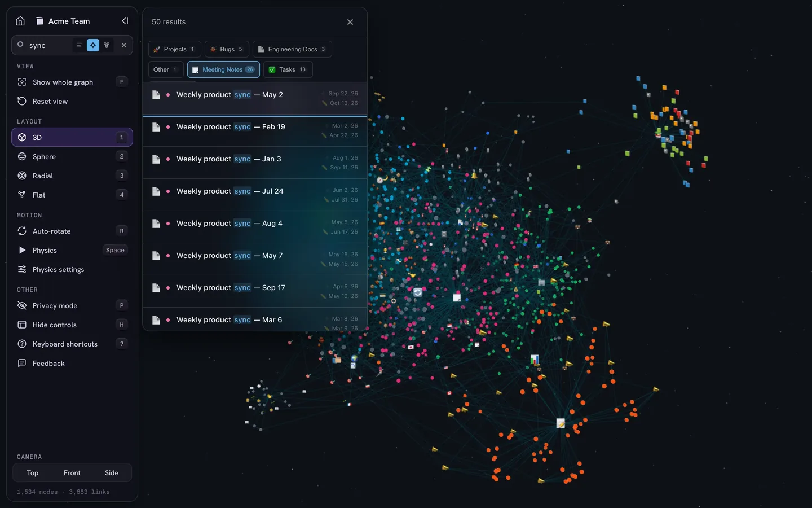Switch to the Flat layout

tap(72, 195)
